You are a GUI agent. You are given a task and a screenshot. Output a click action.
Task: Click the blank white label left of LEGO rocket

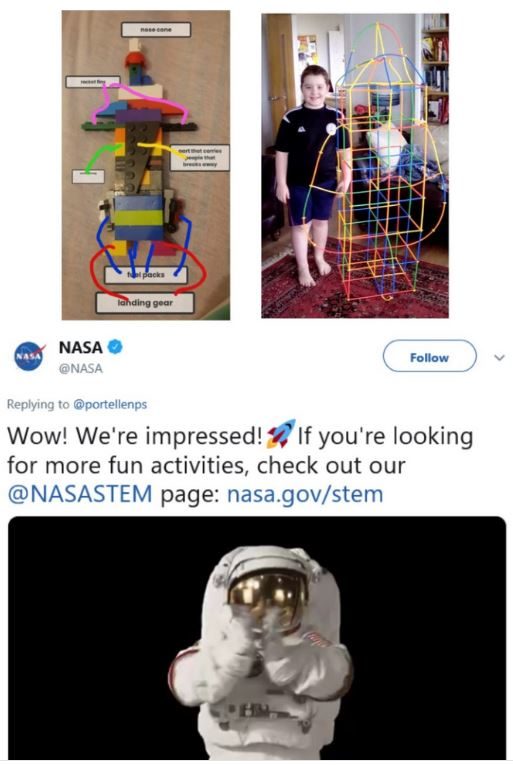tap(88, 176)
